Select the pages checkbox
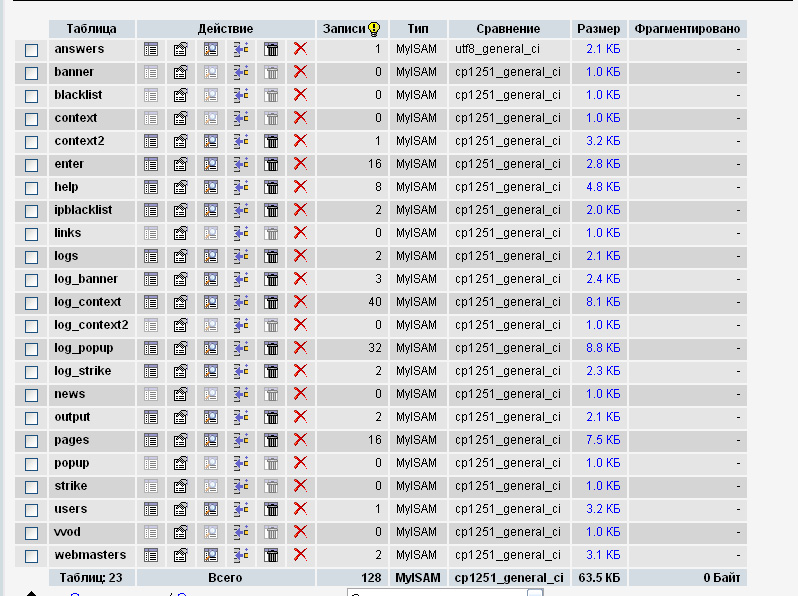The width and height of the screenshot is (798, 596). pos(32,441)
